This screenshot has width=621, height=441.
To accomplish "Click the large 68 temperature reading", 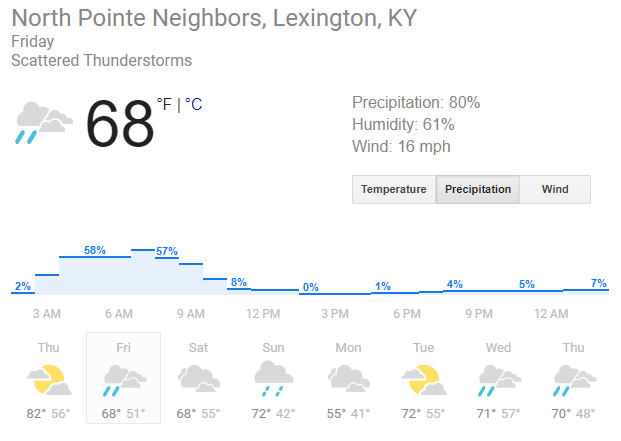I will click(x=120, y=123).
